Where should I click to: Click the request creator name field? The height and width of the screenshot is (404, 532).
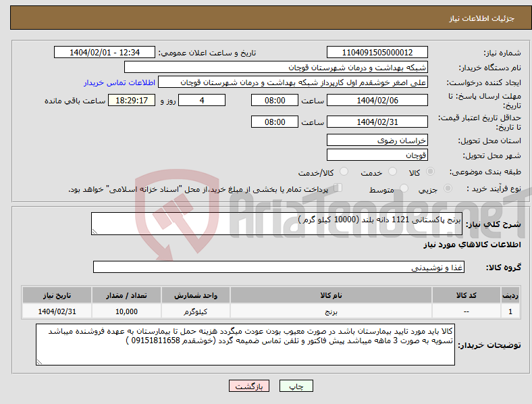tap(293, 82)
